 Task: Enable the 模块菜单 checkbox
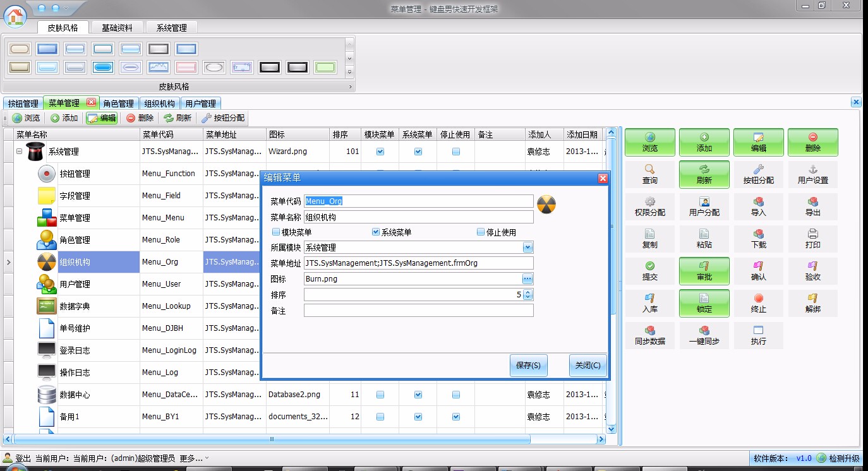[275, 232]
